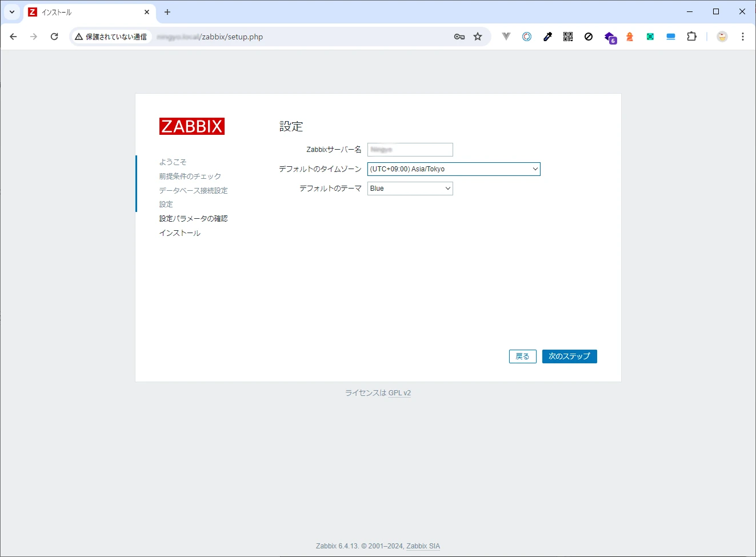The width and height of the screenshot is (756, 557).
Task: Open the green square extension icon
Action: pyautogui.click(x=650, y=37)
